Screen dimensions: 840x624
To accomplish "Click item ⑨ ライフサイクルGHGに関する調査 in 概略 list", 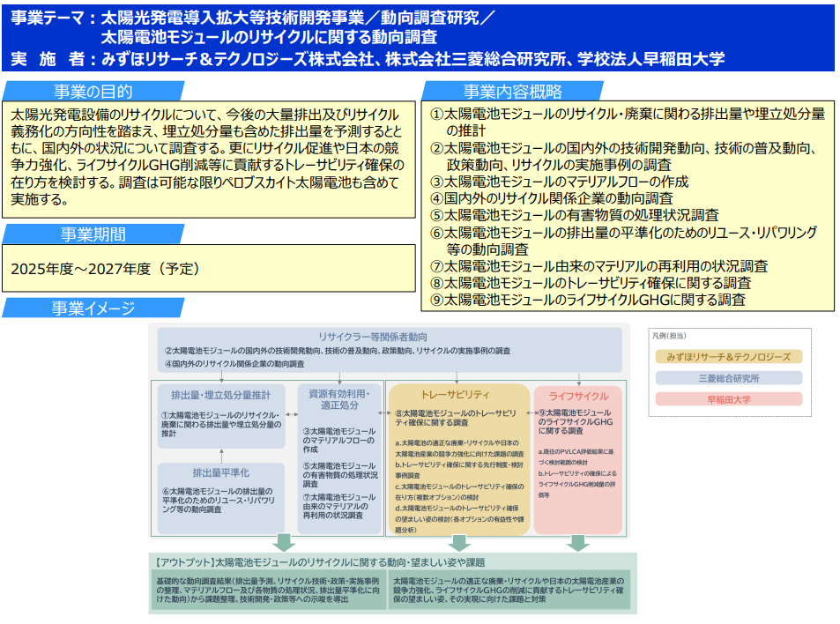I will (588, 300).
